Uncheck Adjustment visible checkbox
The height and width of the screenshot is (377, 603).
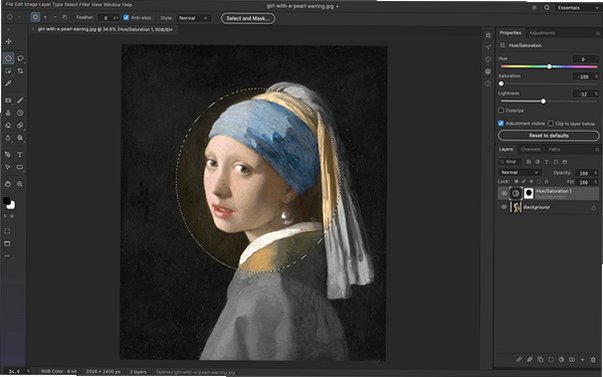[x=501, y=123]
